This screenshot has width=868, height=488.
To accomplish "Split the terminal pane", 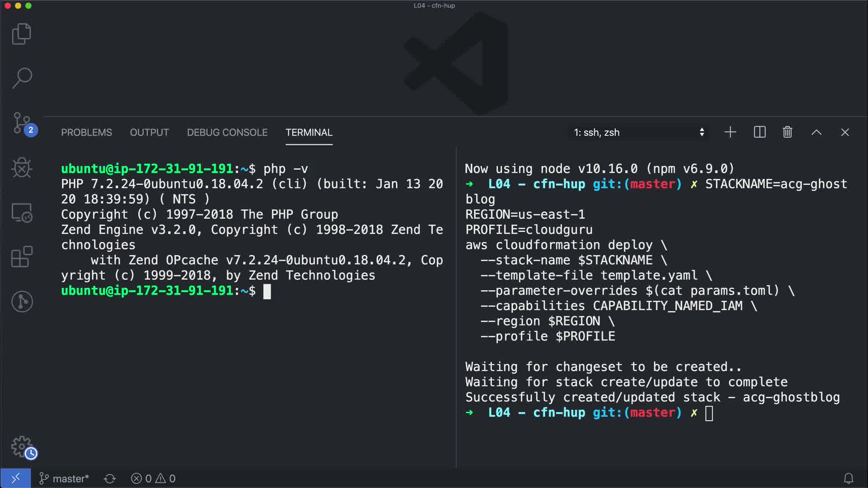I will coord(759,132).
